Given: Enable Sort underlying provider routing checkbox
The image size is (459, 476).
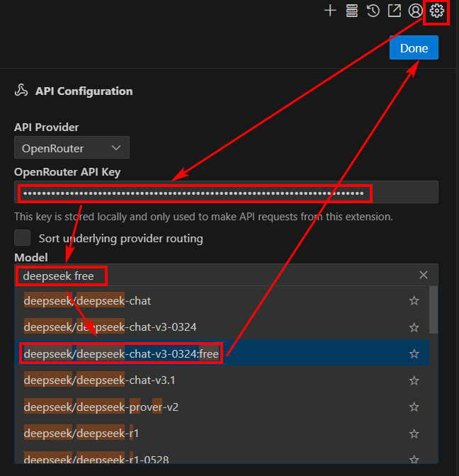Looking at the screenshot, I should pos(23,238).
